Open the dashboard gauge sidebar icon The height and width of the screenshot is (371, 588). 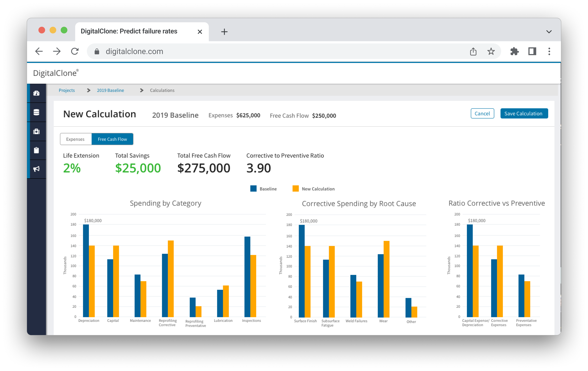36,93
